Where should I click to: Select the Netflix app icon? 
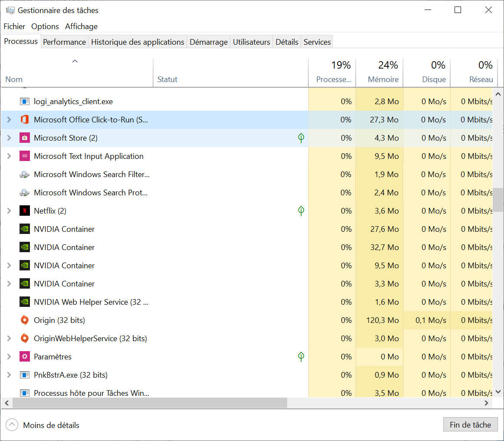click(24, 211)
